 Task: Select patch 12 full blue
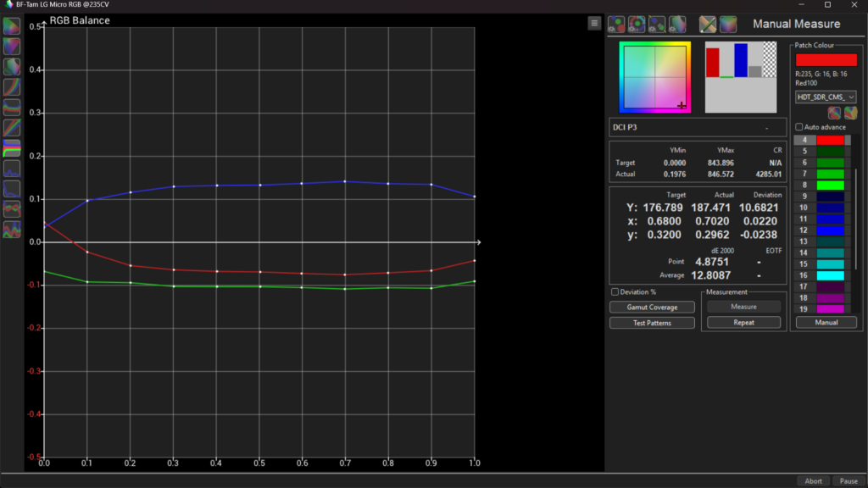pos(822,230)
